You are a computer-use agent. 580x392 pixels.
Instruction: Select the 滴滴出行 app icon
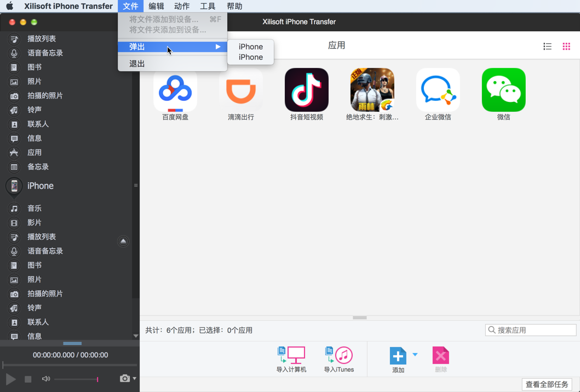(x=241, y=90)
